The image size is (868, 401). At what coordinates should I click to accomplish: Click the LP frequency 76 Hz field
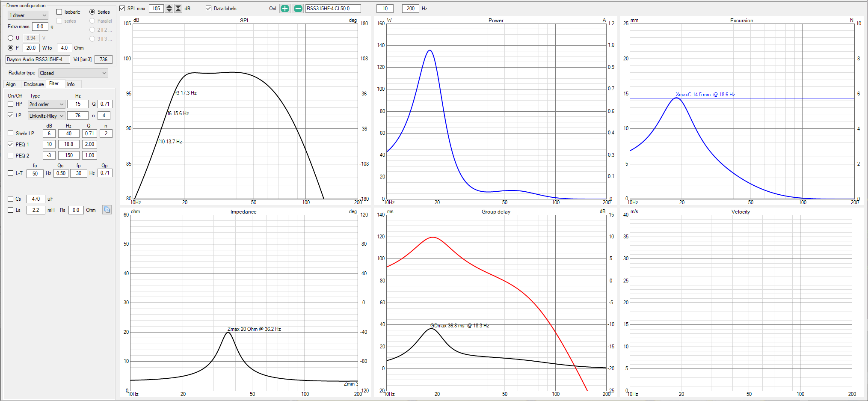tap(78, 116)
